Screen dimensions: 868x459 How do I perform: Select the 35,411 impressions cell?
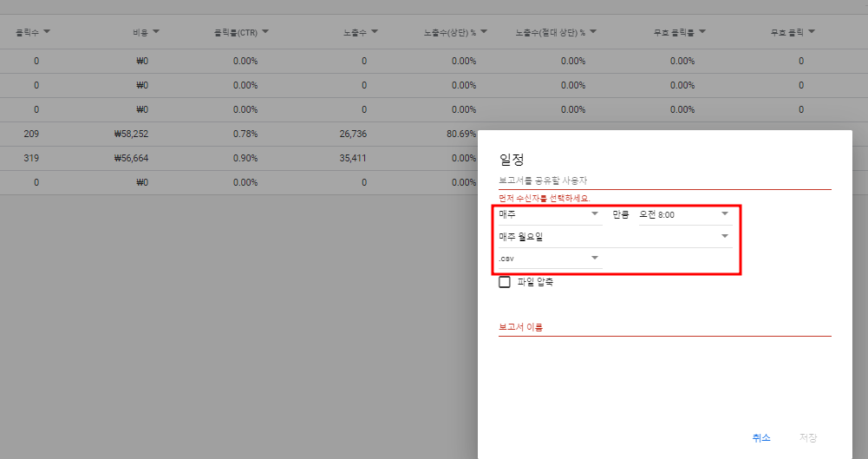click(x=353, y=159)
